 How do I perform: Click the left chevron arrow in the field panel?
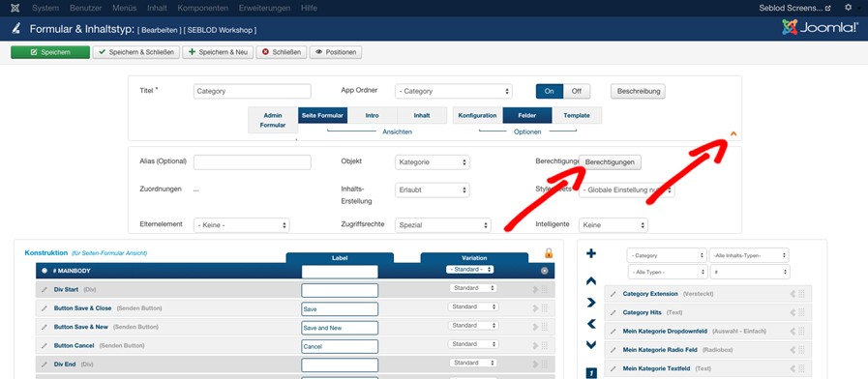click(591, 324)
